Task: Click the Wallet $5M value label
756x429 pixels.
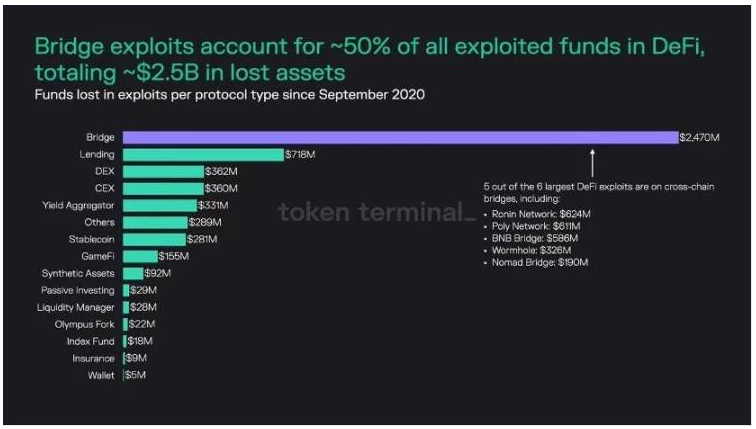Action: tap(135, 375)
